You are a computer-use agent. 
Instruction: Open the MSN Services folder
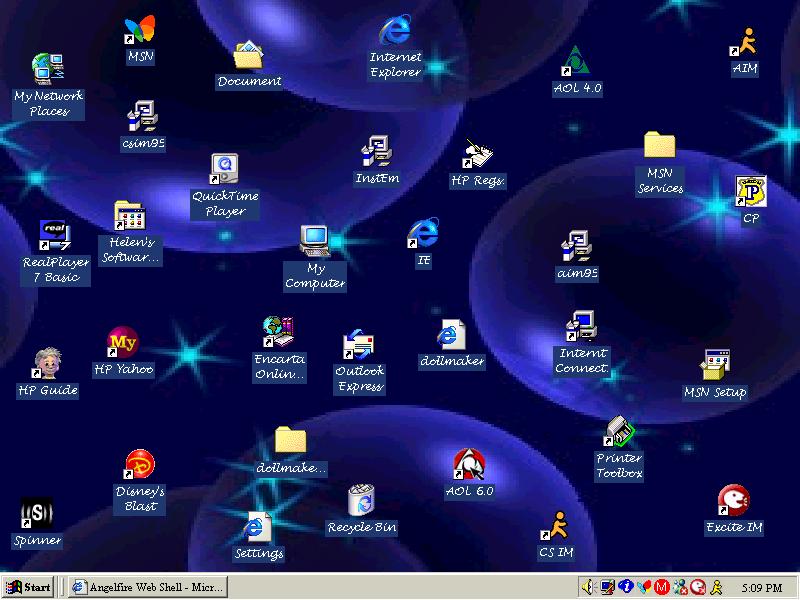659,146
